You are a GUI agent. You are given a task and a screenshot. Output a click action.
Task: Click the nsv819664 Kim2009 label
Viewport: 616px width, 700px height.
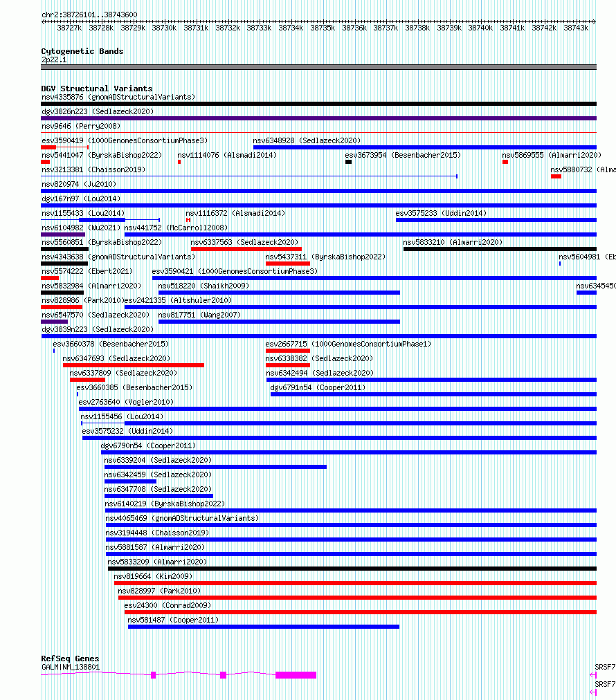point(153,576)
